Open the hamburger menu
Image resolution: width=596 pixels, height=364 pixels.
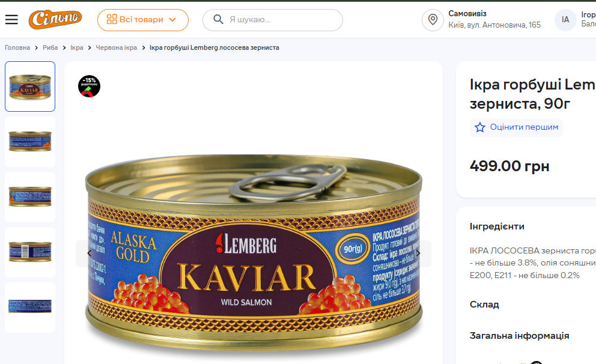11,20
